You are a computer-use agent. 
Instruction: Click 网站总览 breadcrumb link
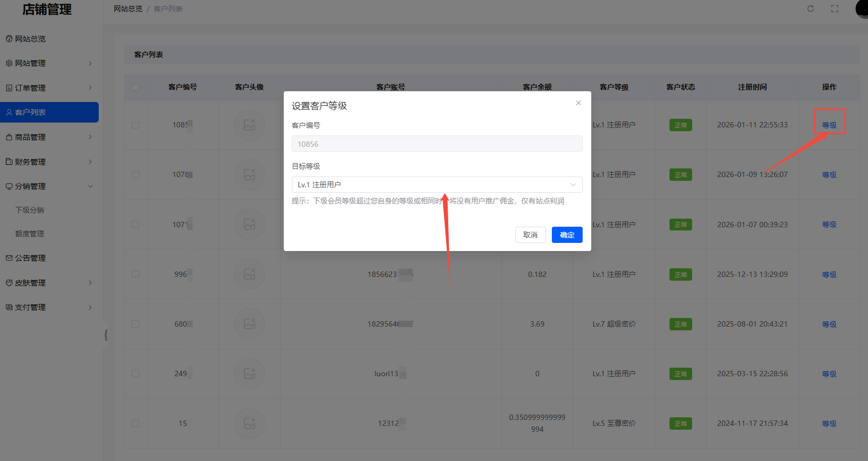point(128,9)
